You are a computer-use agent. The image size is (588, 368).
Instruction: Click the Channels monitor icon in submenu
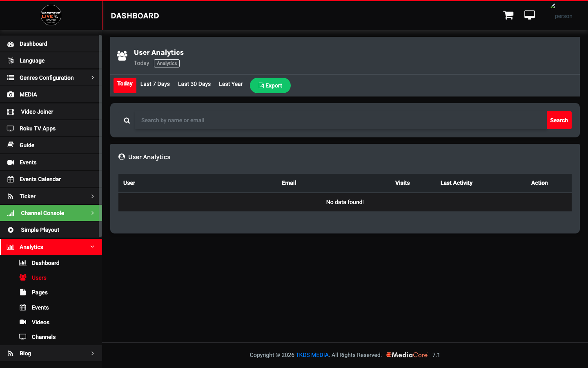click(x=23, y=337)
